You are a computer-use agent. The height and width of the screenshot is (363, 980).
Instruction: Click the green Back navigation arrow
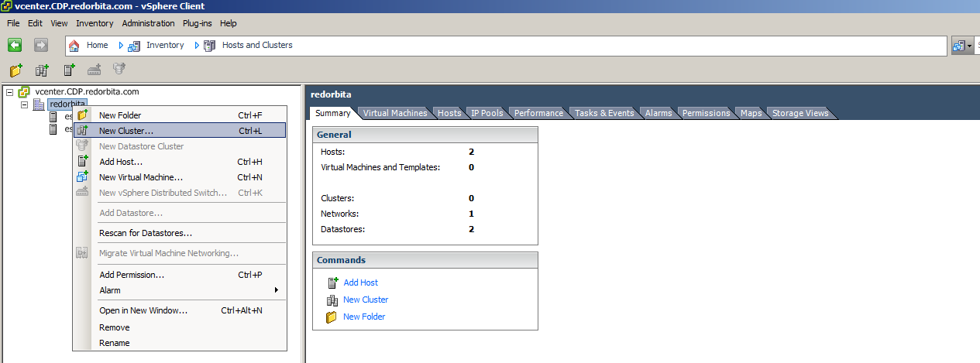(15, 45)
